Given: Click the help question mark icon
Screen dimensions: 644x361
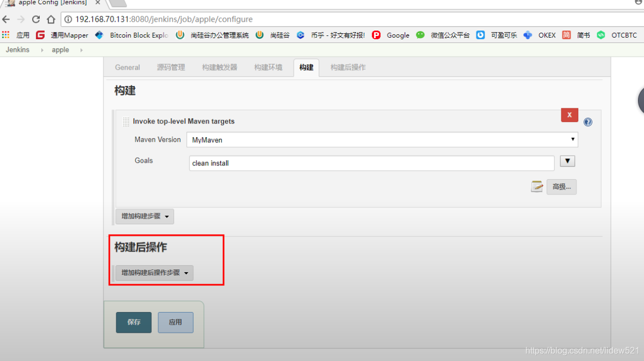Looking at the screenshot, I should [x=588, y=122].
